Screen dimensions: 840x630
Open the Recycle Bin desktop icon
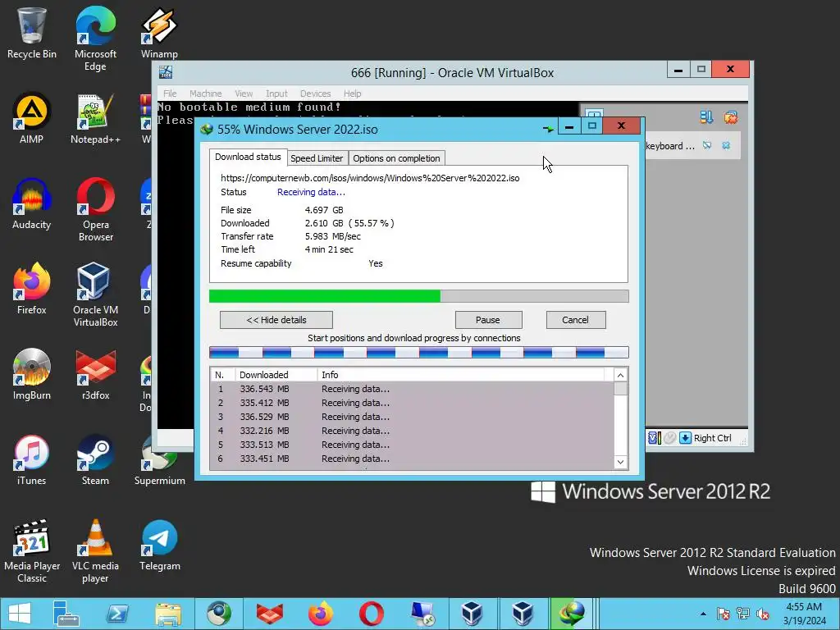(x=32, y=33)
